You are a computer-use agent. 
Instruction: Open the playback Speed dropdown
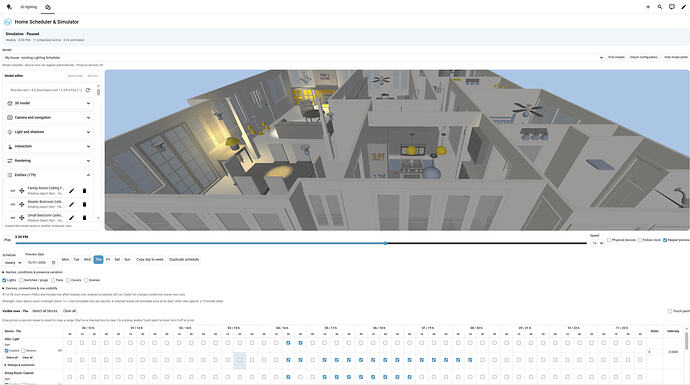coord(597,243)
